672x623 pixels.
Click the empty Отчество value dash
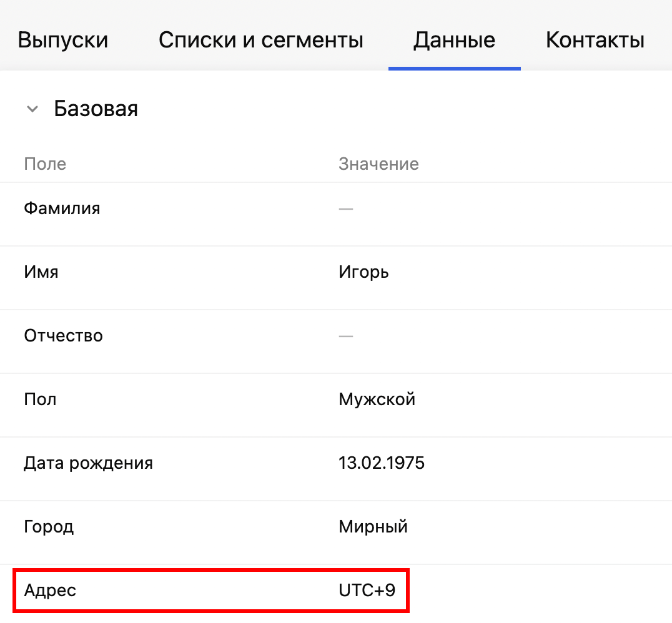point(346,336)
